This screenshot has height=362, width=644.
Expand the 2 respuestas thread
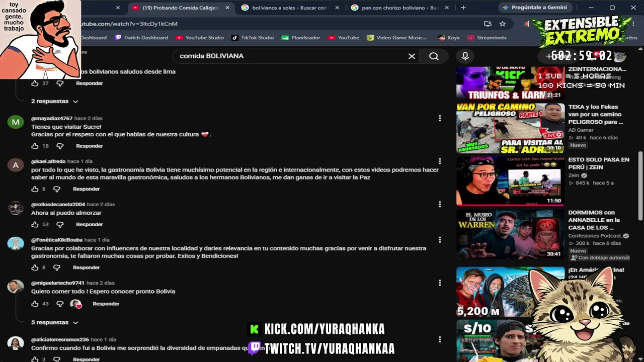coord(54,101)
